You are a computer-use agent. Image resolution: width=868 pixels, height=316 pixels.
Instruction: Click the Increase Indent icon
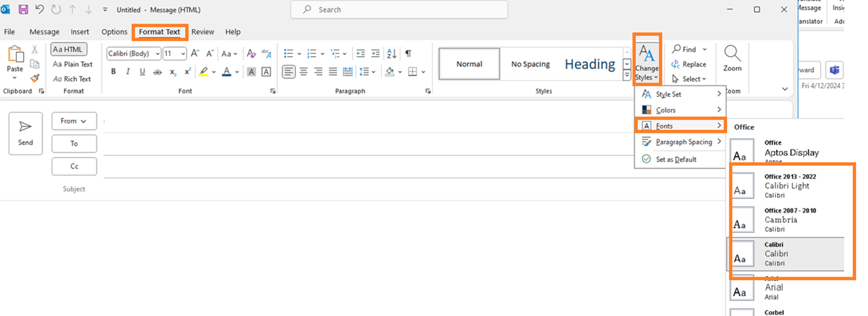tap(375, 53)
